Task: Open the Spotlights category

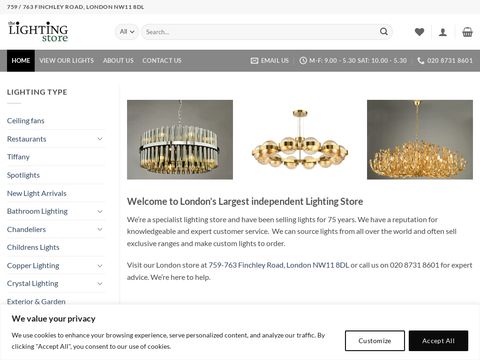Action: (x=23, y=175)
